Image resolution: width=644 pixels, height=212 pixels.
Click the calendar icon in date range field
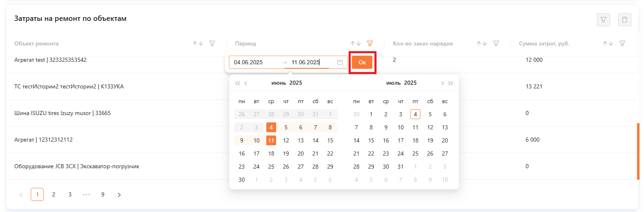[x=340, y=62]
